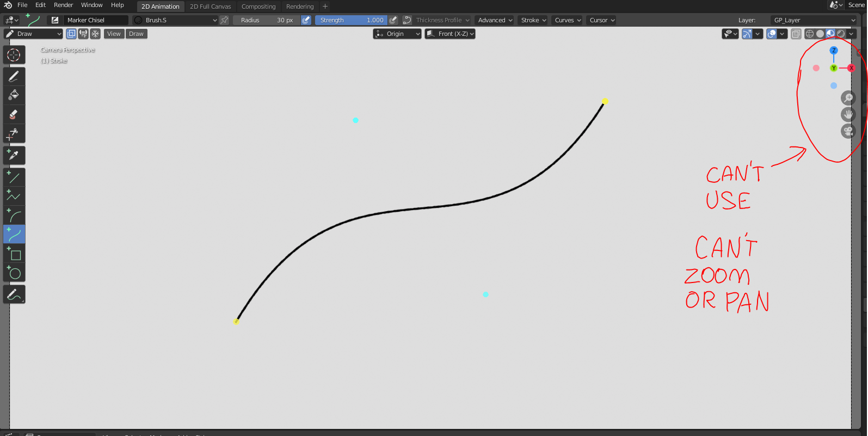Adjust the brush Radius field
The image size is (868, 436).
267,20
